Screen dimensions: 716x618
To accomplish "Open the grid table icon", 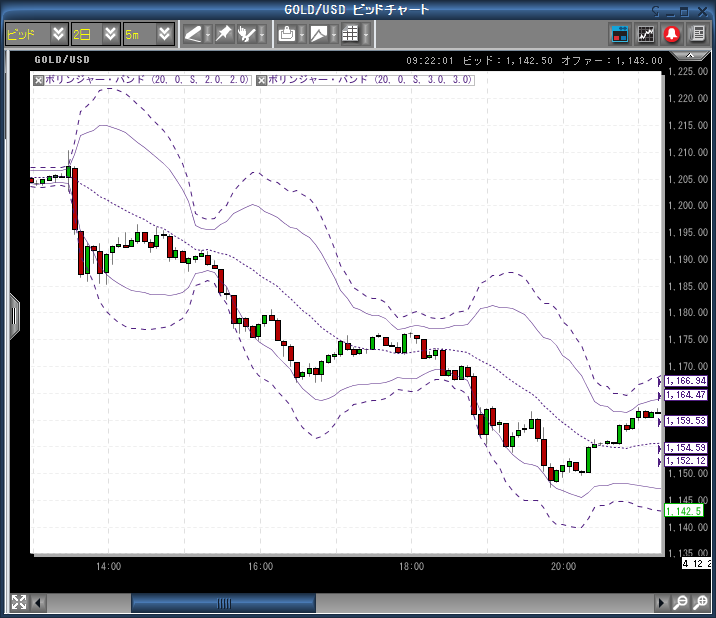I will 350,34.
